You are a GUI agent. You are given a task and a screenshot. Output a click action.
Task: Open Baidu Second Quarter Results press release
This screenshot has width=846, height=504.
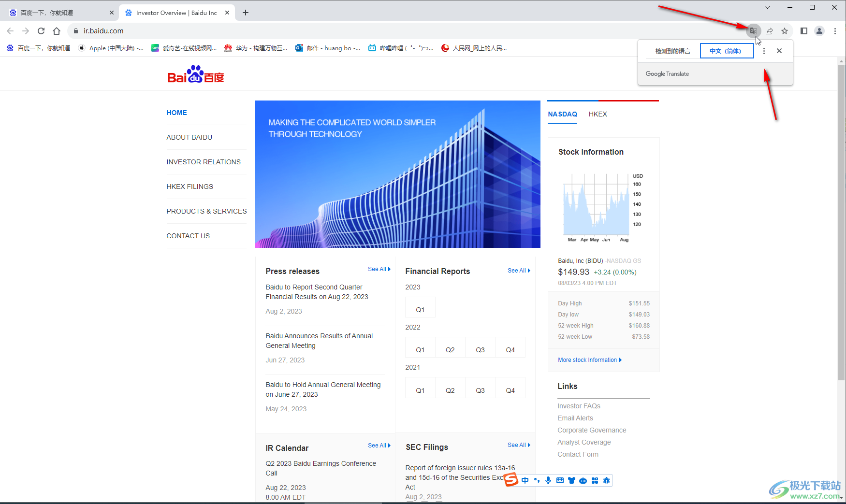point(317,292)
